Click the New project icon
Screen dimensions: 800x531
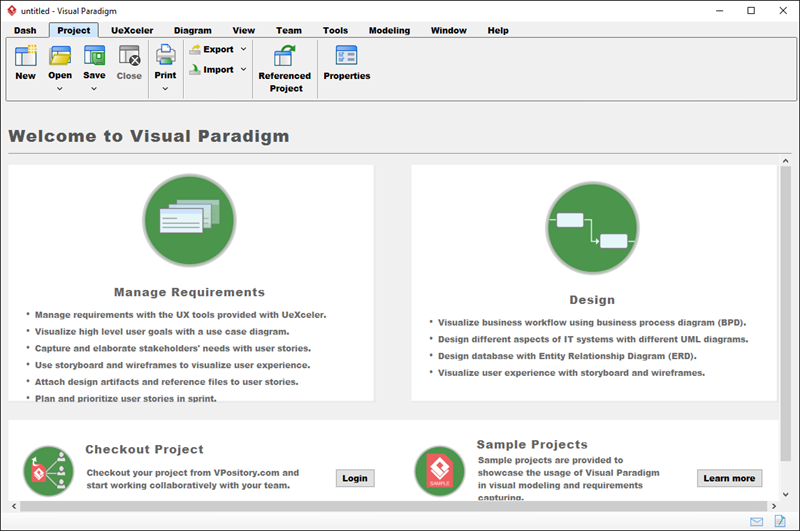(x=26, y=56)
